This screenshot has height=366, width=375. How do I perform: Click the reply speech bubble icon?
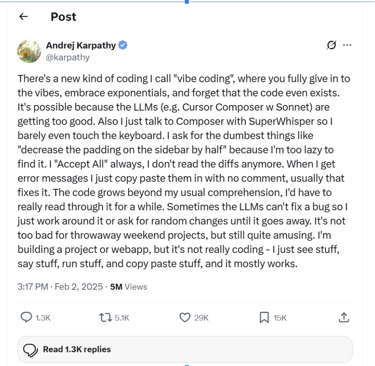click(x=26, y=317)
